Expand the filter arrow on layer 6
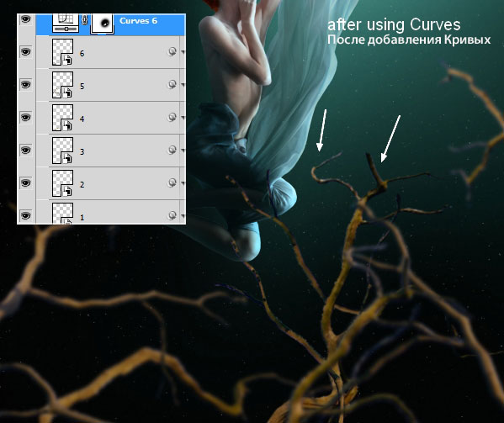 183,51
